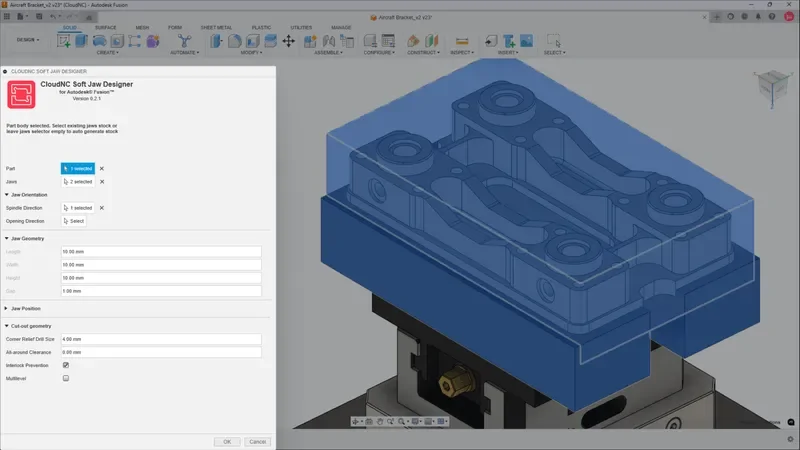Click the Measure inspect icon
The width and height of the screenshot is (800, 450).
(x=462, y=41)
